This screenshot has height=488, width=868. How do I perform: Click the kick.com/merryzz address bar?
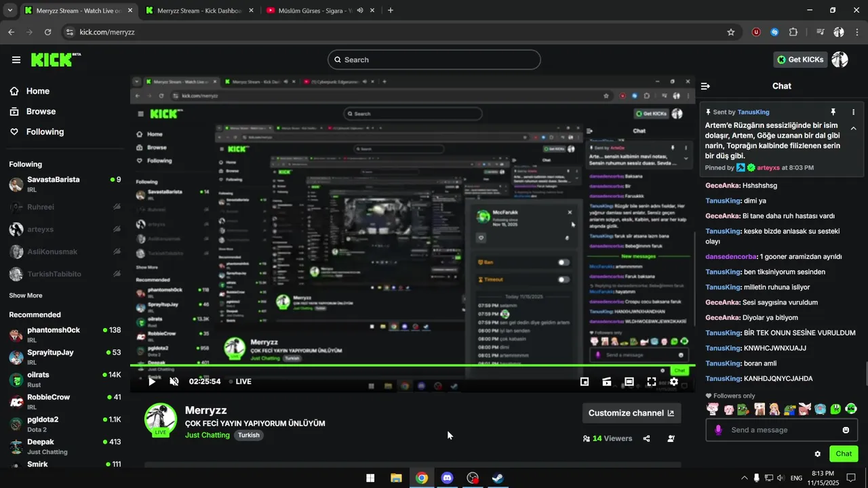tap(400, 32)
